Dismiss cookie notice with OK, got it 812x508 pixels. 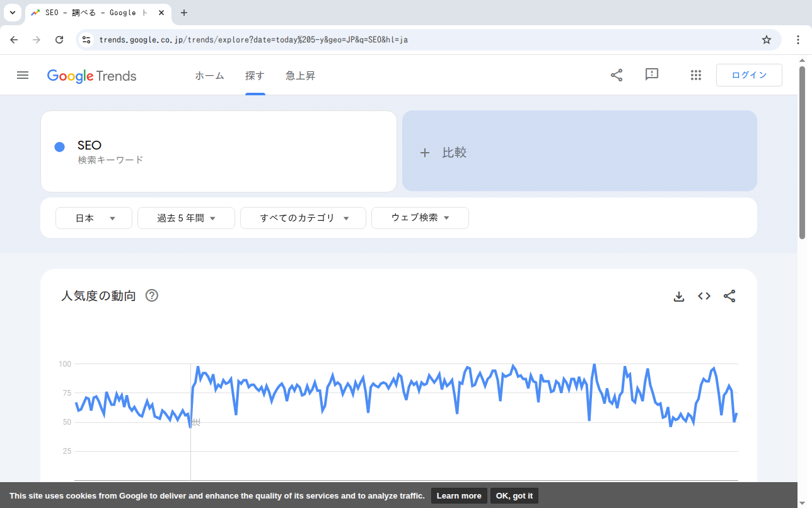point(514,495)
